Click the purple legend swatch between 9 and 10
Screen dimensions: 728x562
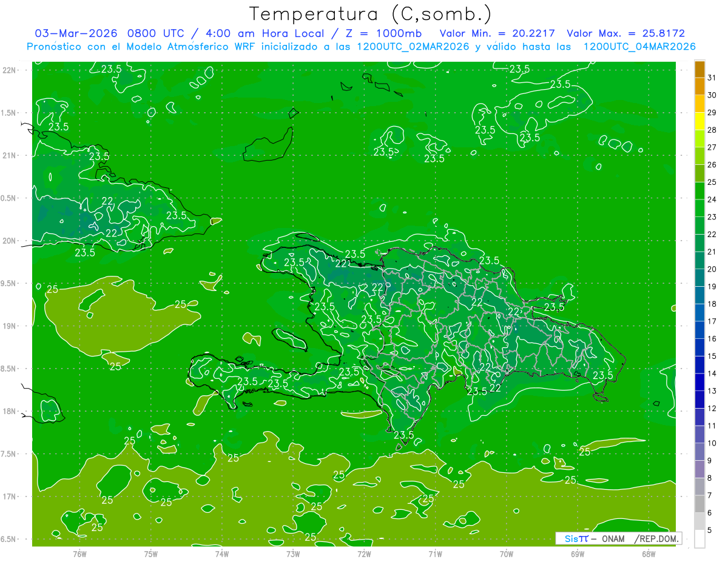click(x=699, y=452)
